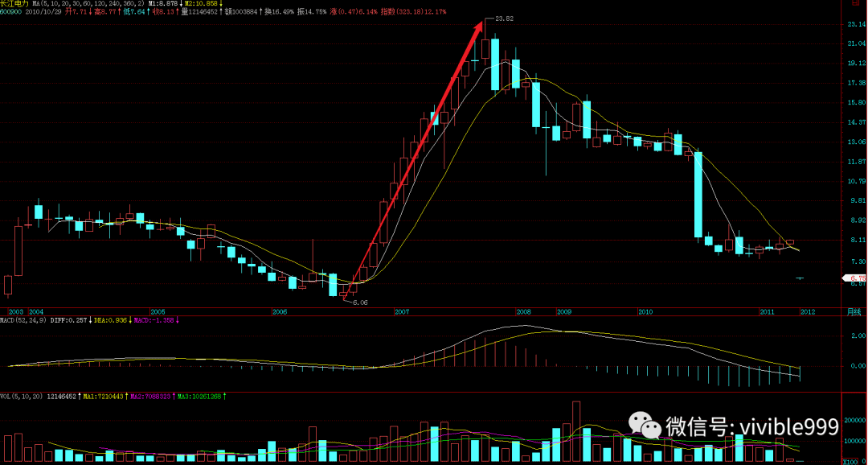The width and height of the screenshot is (868, 465).
Task: Click the current price marker 6.75
Action: (x=854, y=278)
